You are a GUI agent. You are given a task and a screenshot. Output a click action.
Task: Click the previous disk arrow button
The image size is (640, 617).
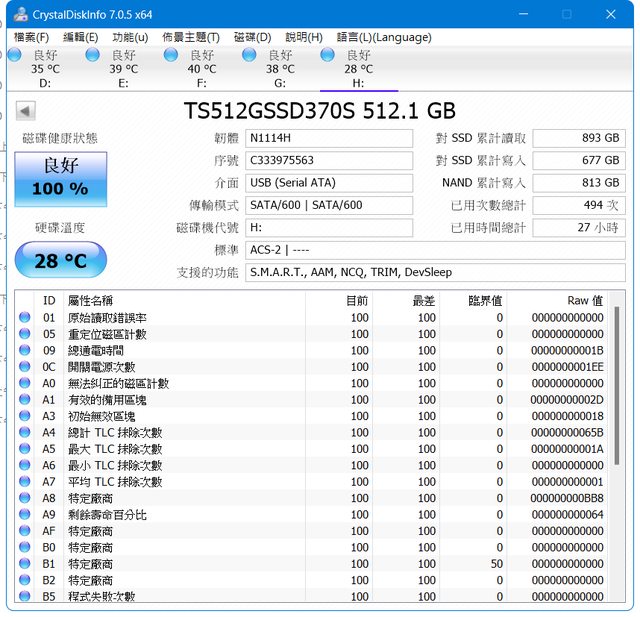click(26, 111)
